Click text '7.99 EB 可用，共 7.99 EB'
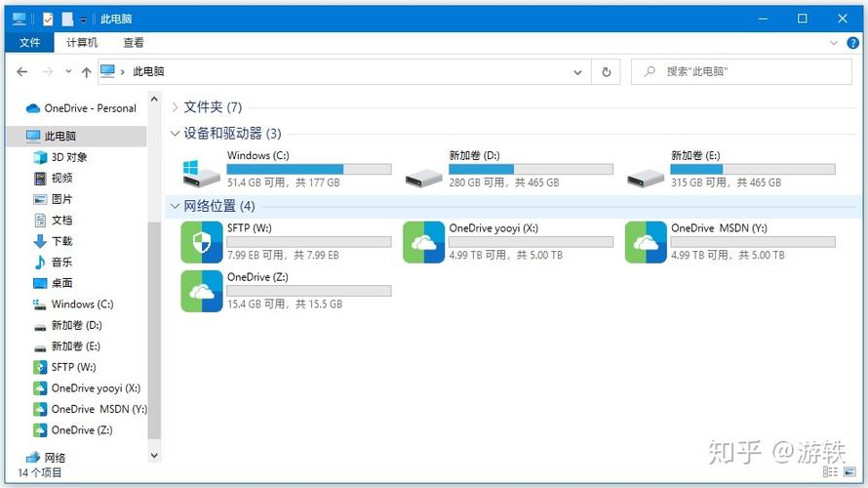 tap(283, 256)
